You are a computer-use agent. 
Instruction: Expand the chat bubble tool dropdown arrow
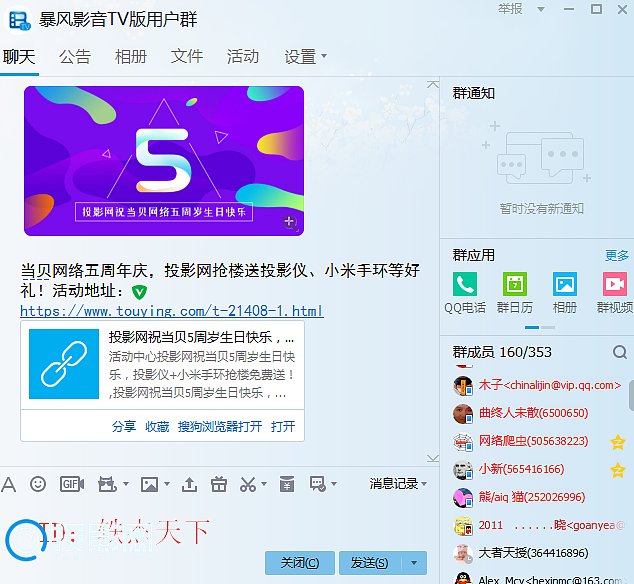coord(334,484)
